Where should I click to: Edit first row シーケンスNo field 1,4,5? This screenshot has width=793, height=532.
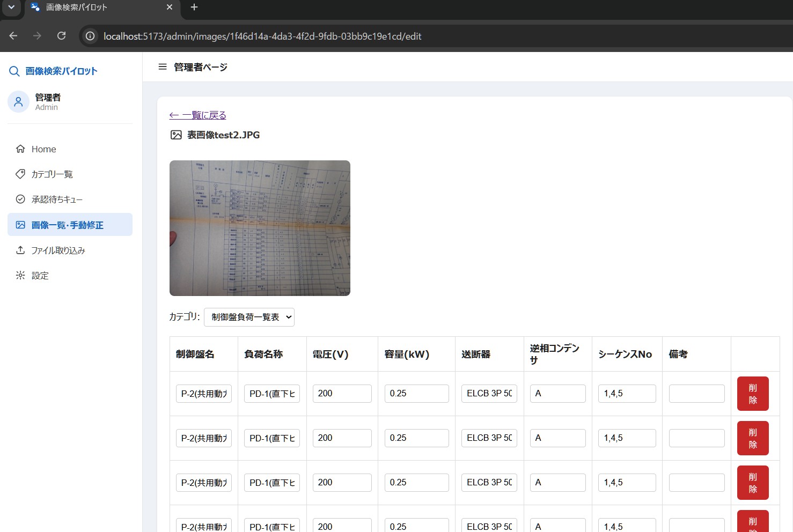(x=627, y=394)
